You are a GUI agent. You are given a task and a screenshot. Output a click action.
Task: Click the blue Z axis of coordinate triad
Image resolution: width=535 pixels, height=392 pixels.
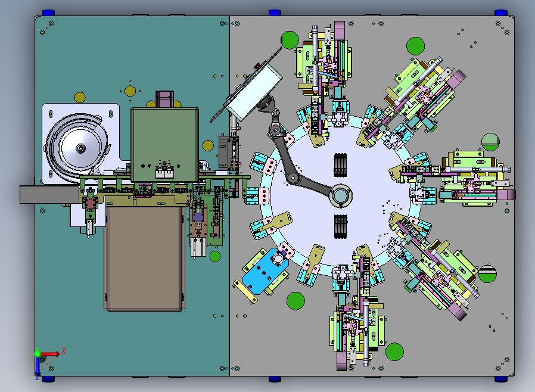37,365
